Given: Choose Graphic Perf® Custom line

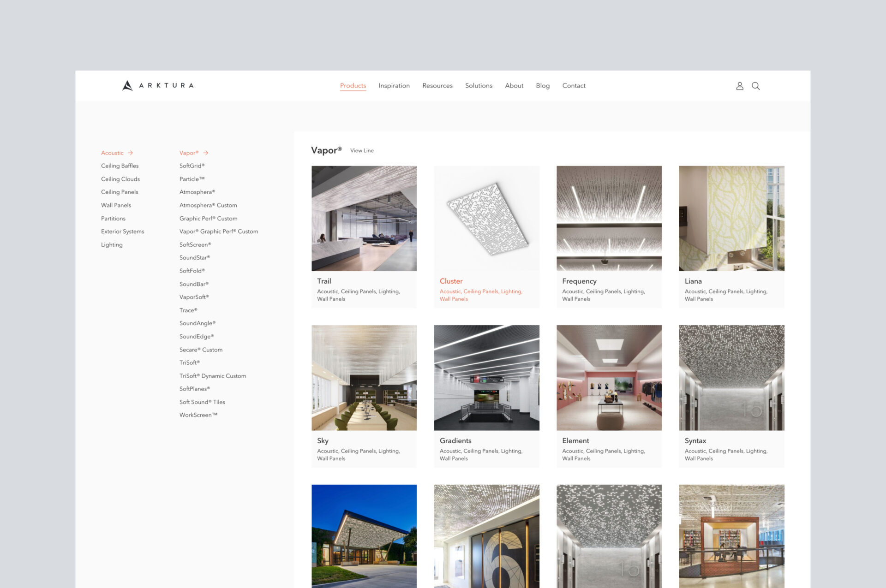Looking at the screenshot, I should click(x=209, y=219).
